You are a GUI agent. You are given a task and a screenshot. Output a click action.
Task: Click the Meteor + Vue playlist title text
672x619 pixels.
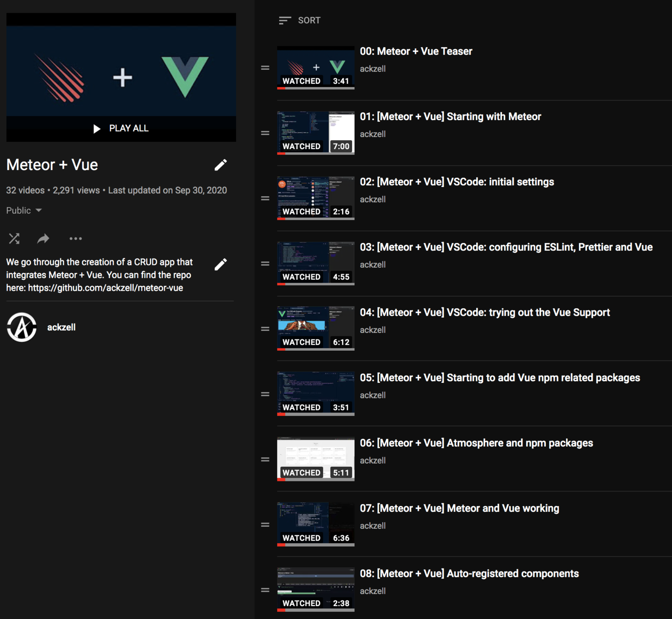point(52,165)
